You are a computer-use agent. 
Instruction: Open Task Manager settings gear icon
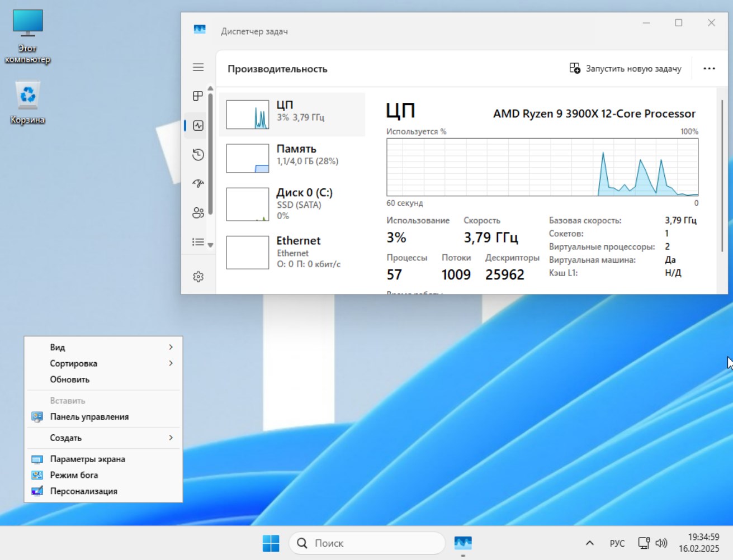pos(198,277)
